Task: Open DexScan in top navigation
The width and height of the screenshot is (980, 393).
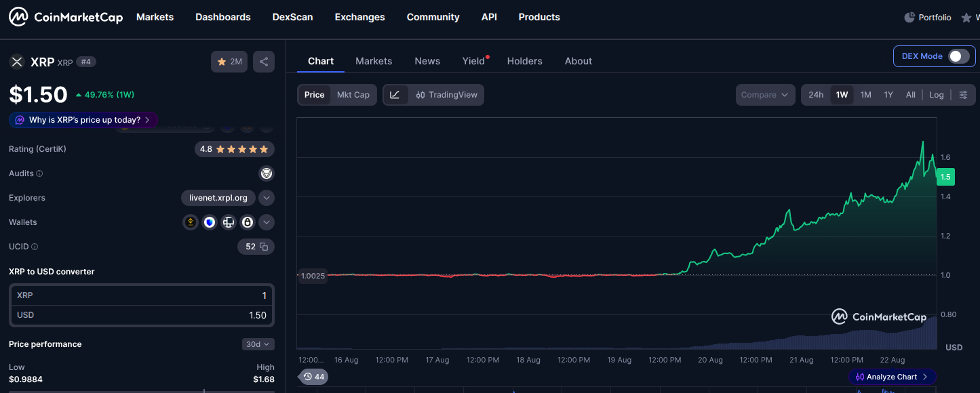Action: (x=293, y=17)
